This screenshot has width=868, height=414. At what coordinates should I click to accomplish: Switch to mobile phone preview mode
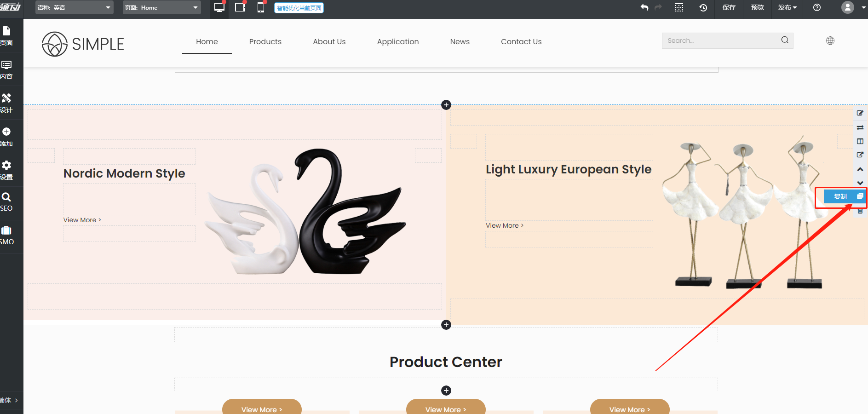pyautogui.click(x=261, y=7)
